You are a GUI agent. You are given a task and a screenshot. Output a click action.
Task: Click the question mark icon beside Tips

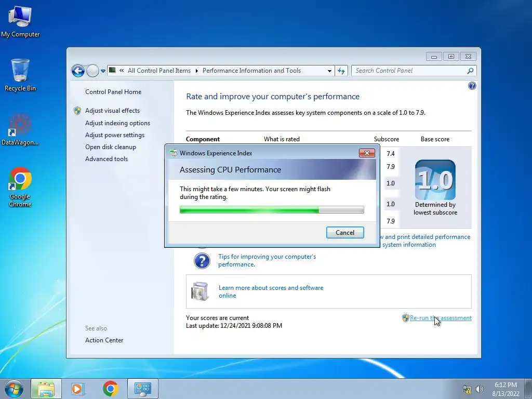[x=202, y=261]
